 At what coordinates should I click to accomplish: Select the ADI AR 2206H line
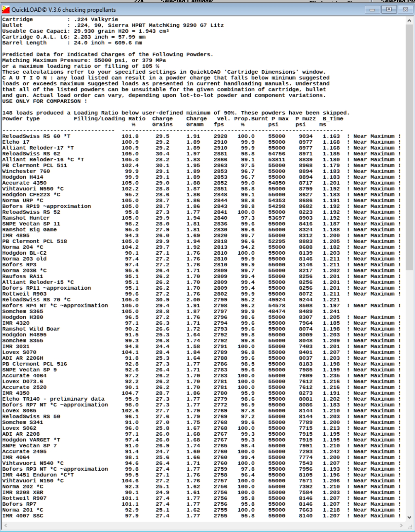[x=201, y=358]
